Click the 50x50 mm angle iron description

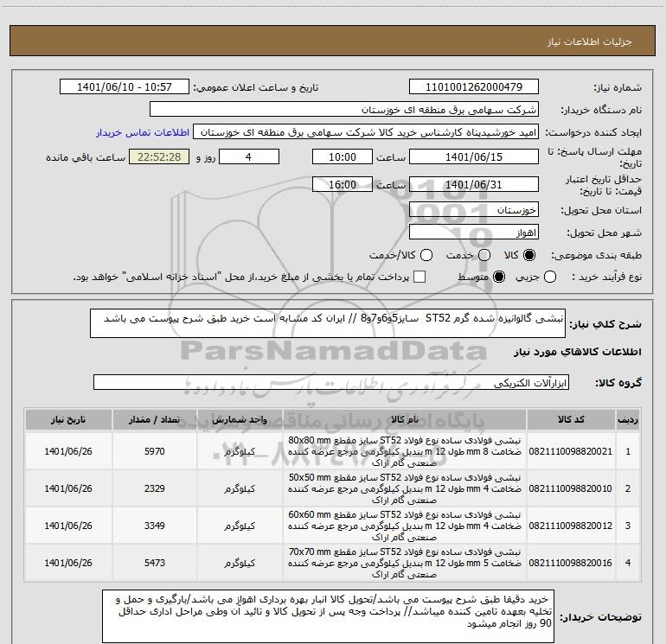(405, 488)
